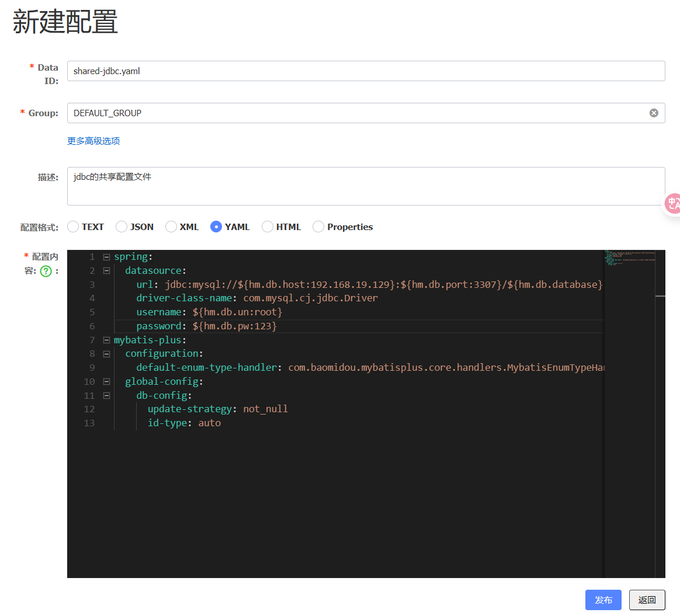Fold the mybatis-plus section on line 7
The image size is (680, 616).
(106, 340)
